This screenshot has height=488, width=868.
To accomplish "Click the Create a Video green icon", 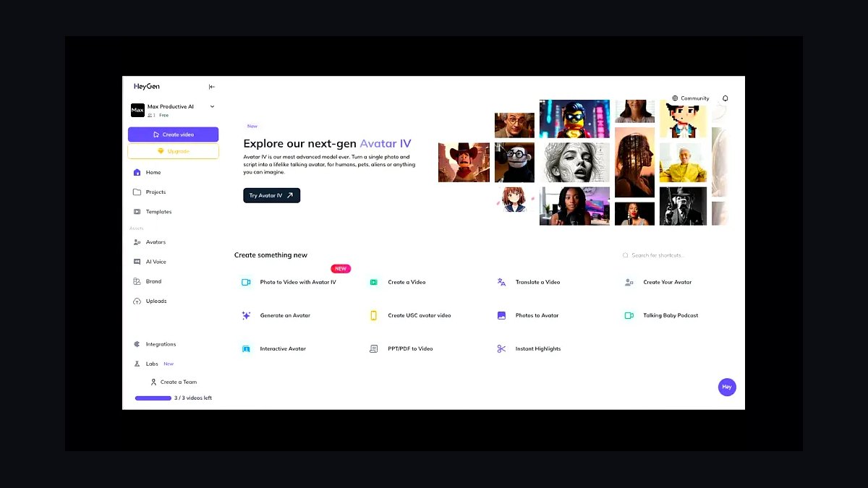I will pyautogui.click(x=374, y=282).
